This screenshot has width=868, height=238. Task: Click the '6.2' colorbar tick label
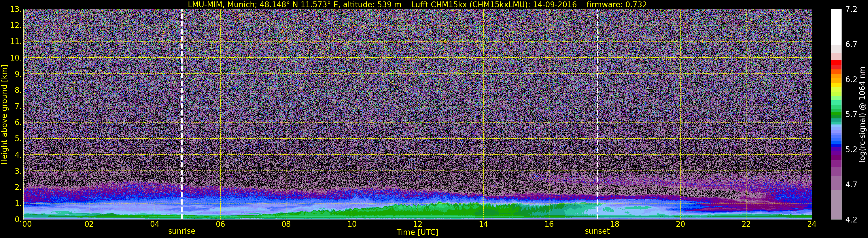[851, 80]
